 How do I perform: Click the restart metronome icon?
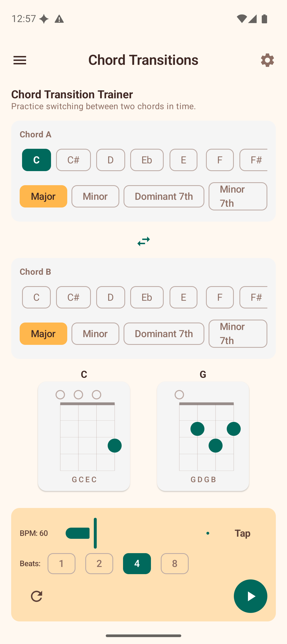(x=37, y=596)
